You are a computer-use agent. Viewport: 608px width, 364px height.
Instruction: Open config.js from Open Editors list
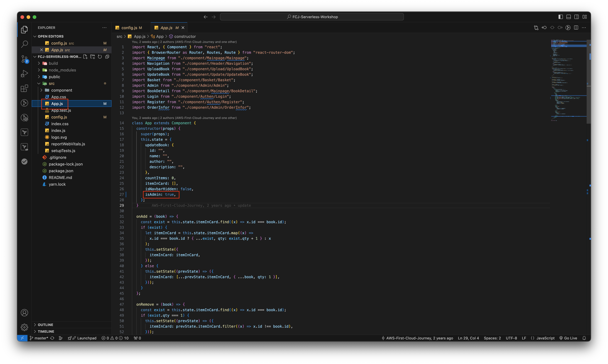click(x=72, y=43)
